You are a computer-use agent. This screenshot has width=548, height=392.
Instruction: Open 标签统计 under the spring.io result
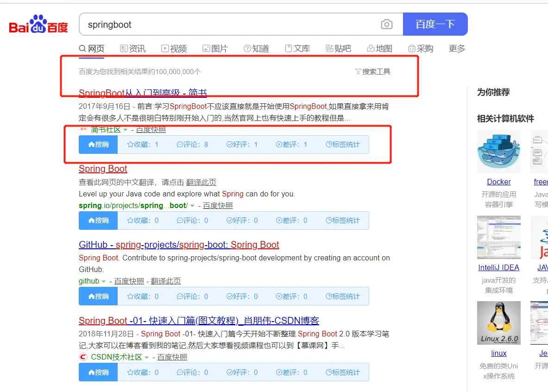[342, 220]
